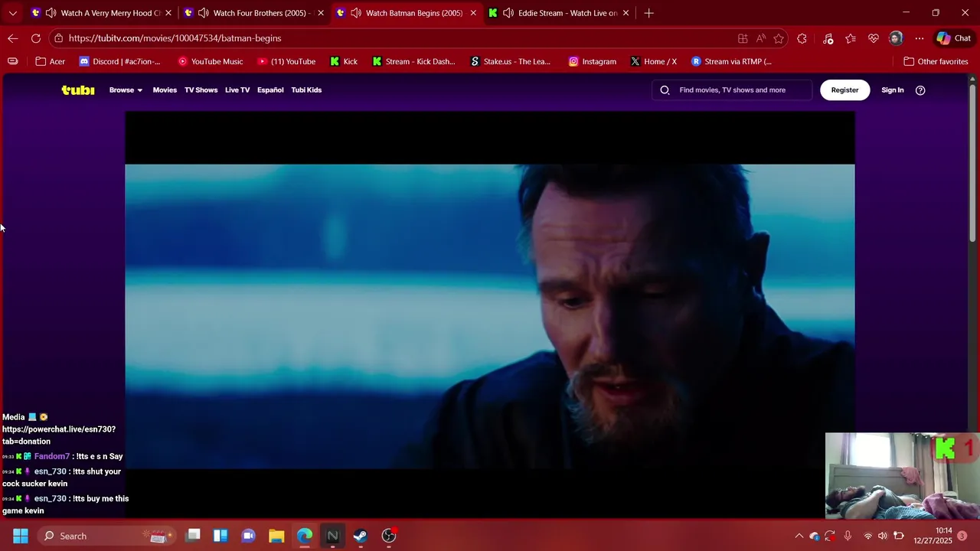Open the Acer bookmarks folder
The image size is (980, 551).
coord(51,61)
